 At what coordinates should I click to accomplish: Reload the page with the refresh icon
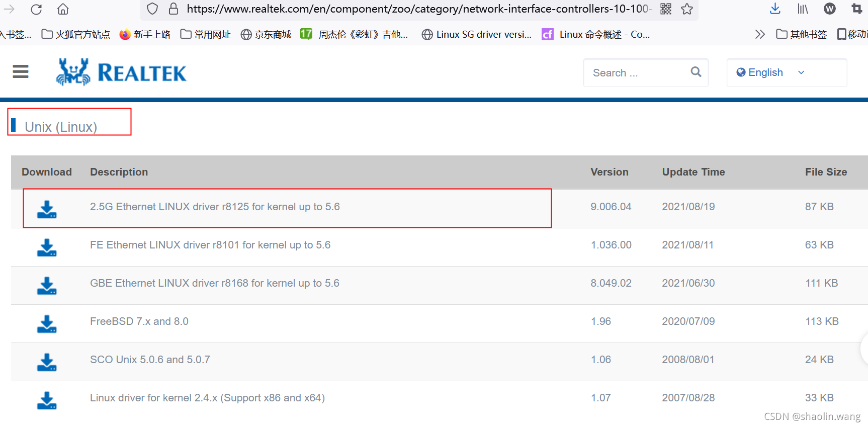coord(36,9)
